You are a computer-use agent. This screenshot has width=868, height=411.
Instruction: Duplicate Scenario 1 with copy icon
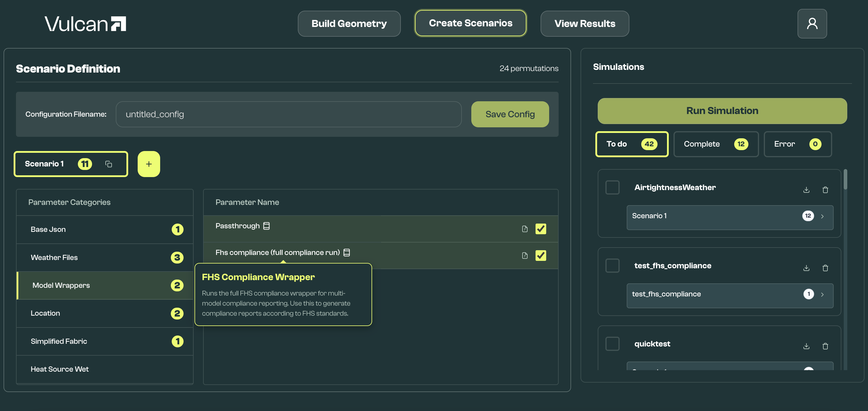[x=108, y=164]
